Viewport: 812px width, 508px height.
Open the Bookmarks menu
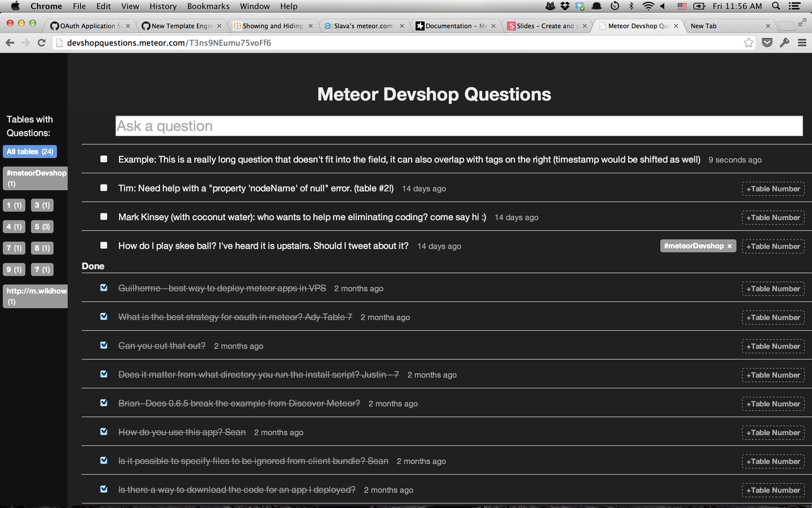[208, 6]
